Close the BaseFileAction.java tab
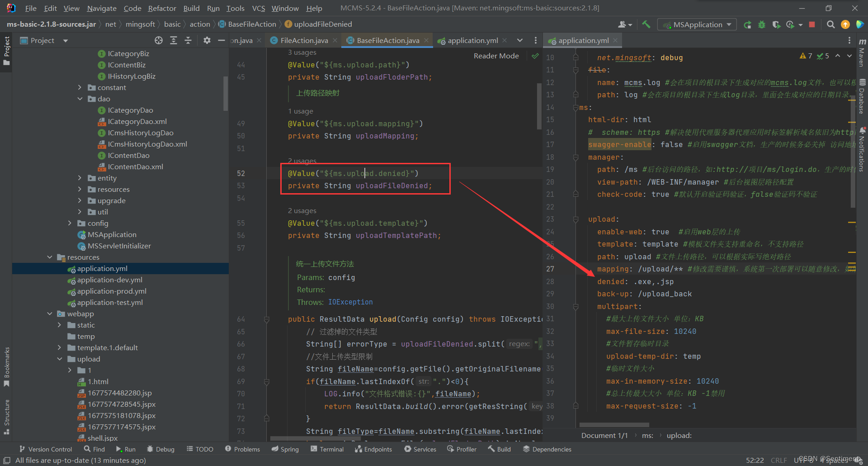The image size is (868, 466). coord(426,40)
